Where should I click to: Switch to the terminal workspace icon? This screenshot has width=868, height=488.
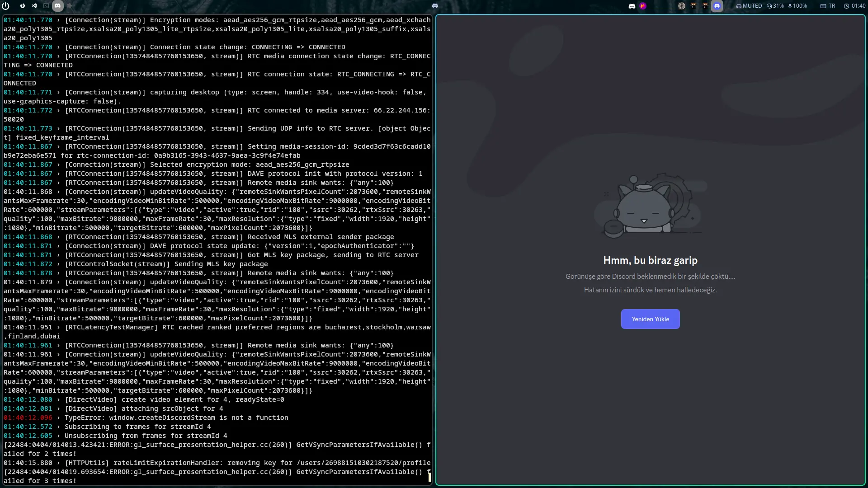pyautogui.click(x=46, y=6)
